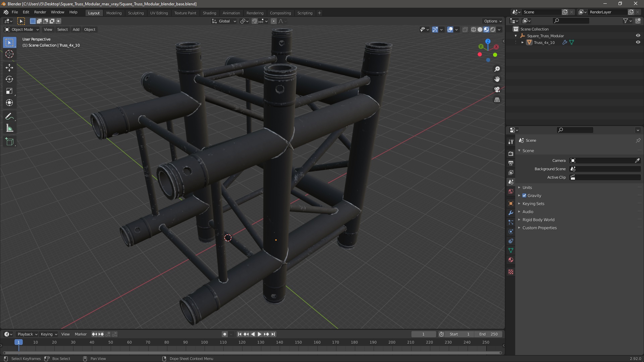
Task: Select the Rotate tool
Action: coord(9,79)
